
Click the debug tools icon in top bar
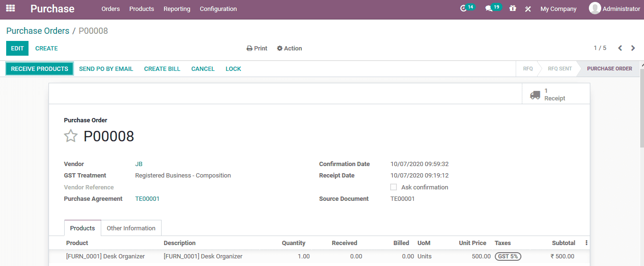point(528,9)
